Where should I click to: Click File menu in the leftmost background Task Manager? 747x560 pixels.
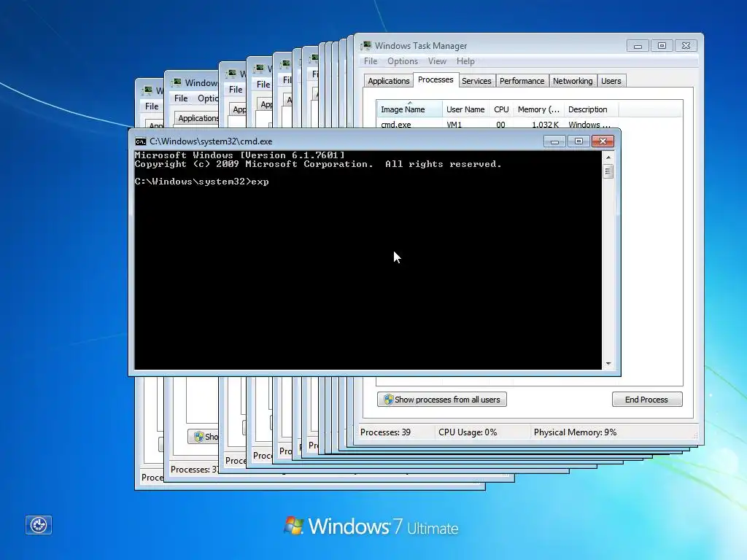tap(152, 106)
